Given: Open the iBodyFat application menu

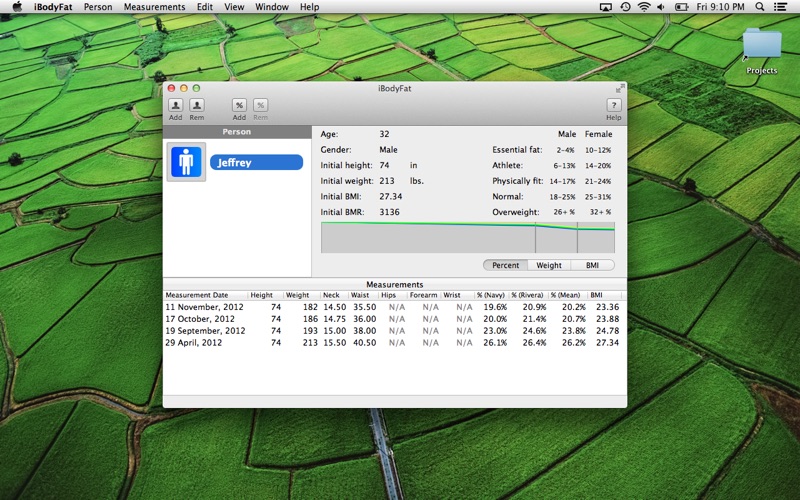Looking at the screenshot, I should tap(53, 7).
